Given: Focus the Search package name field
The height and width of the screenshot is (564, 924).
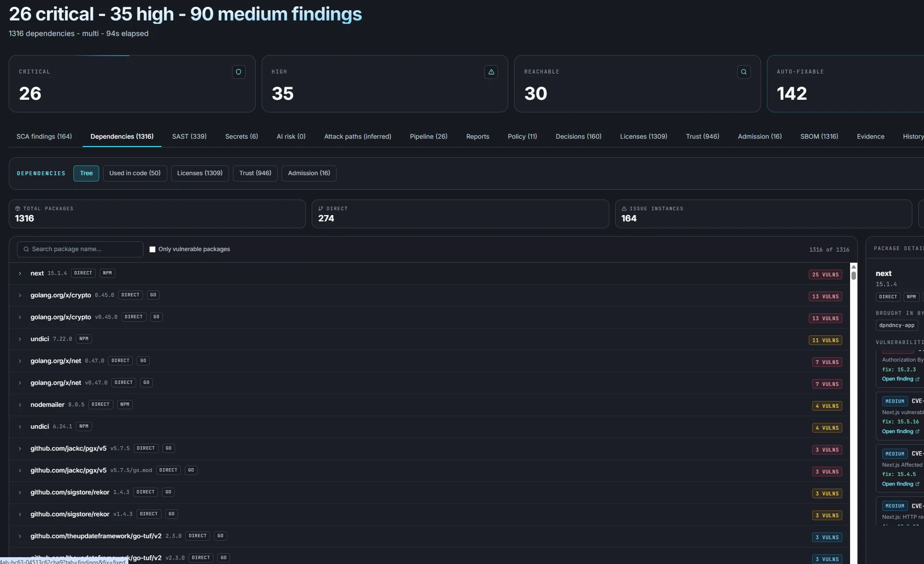Looking at the screenshot, I should pyautogui.click(x=80, y=249).
